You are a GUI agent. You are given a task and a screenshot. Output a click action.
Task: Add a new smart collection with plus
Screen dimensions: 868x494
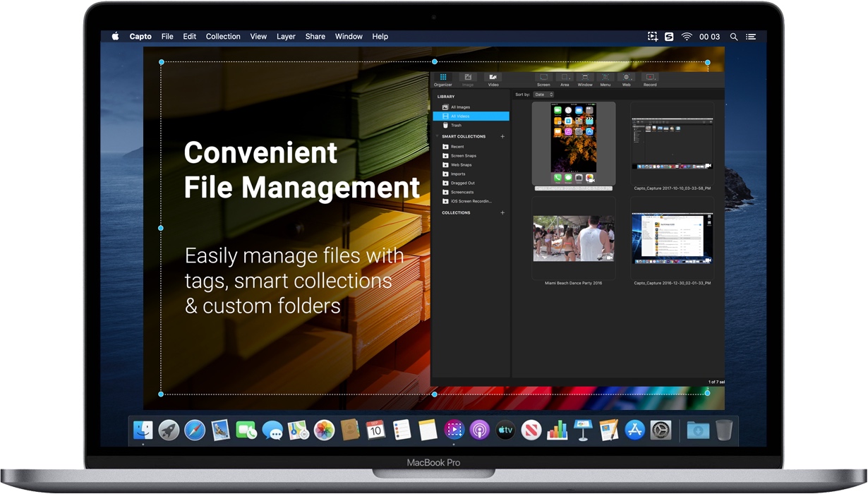click(502, 136)
